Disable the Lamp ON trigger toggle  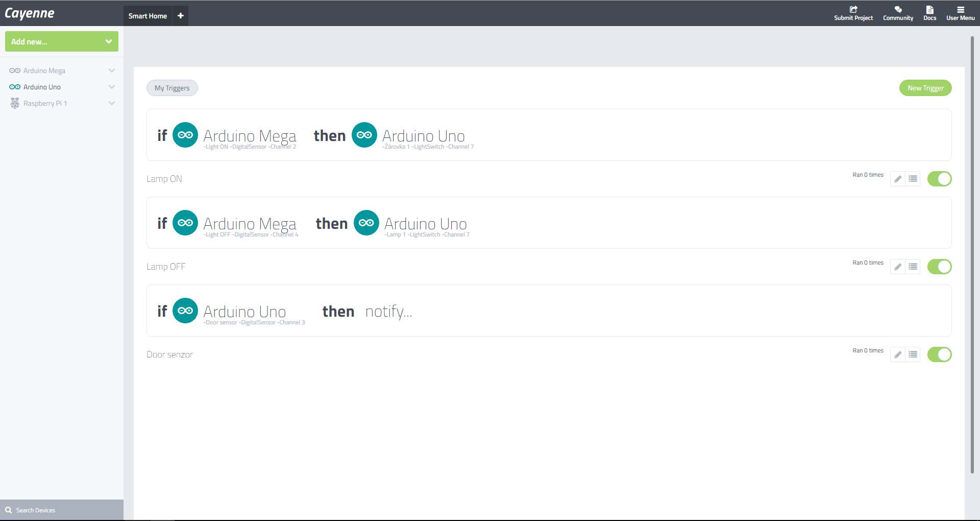[940, 179]
